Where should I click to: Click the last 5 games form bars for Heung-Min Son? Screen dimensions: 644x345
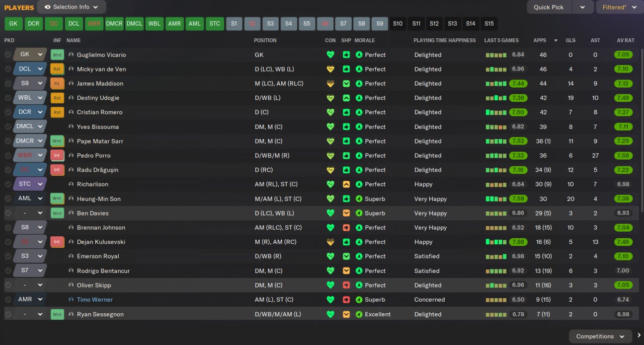coord(496,199)
